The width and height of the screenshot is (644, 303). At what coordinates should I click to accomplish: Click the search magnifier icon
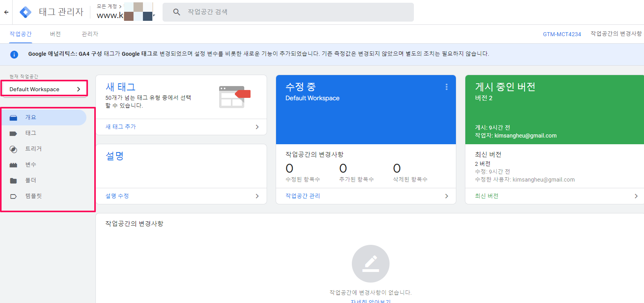(177, 12)
